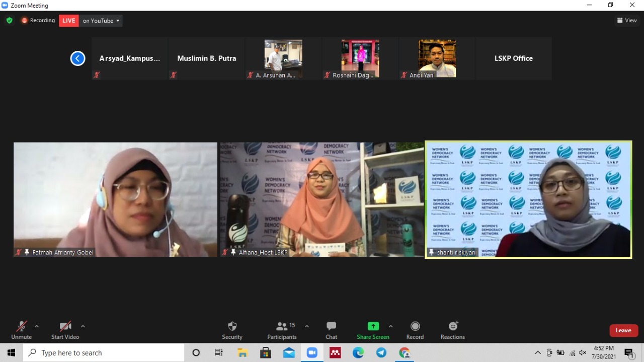
Task: Show hidden system tray icons
Action: 538,353
